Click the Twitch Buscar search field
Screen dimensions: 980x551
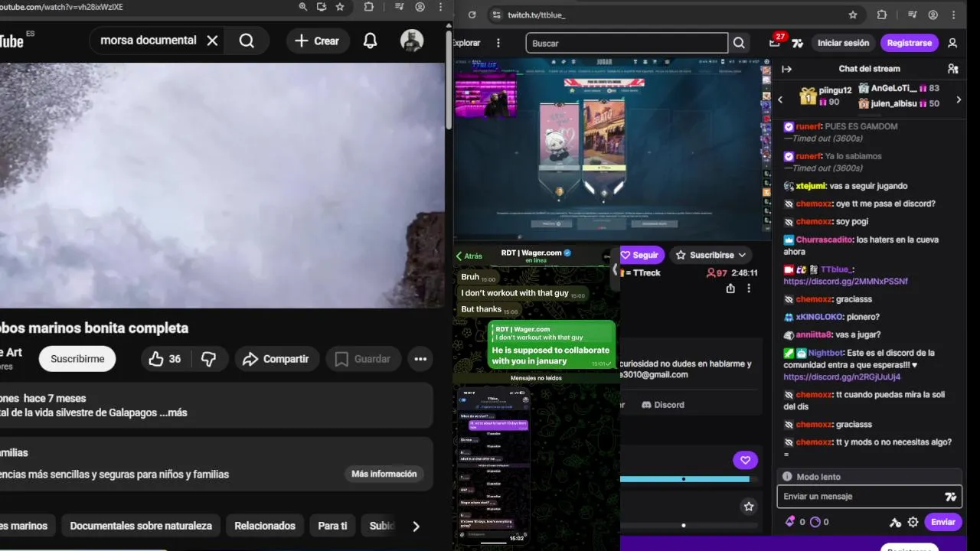(626, 43)
